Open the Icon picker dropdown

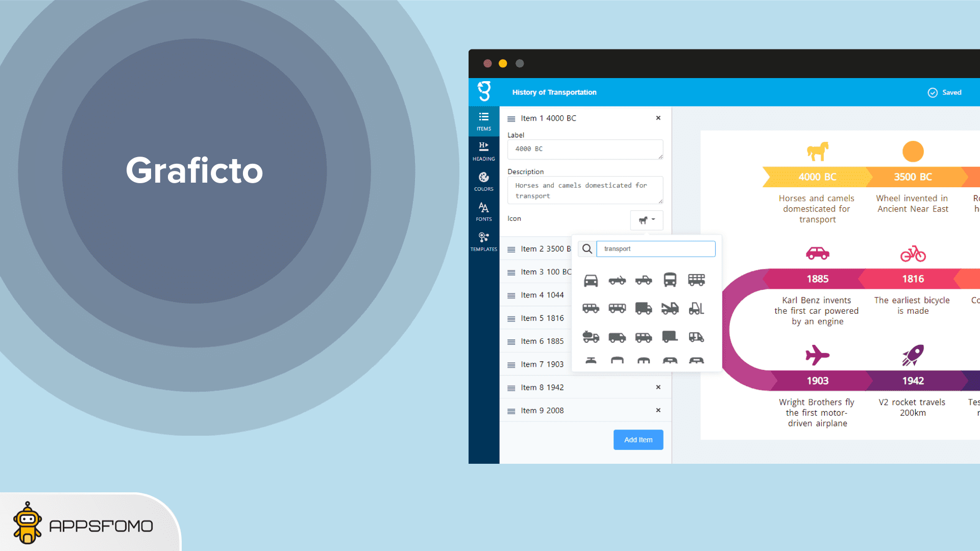(646, 220)
